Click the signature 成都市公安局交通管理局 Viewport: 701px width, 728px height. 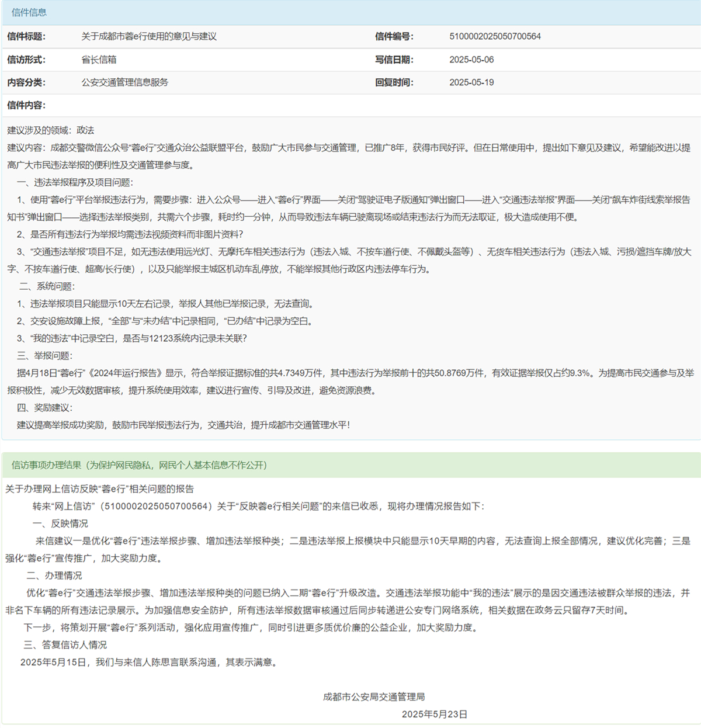click(374, 697)
